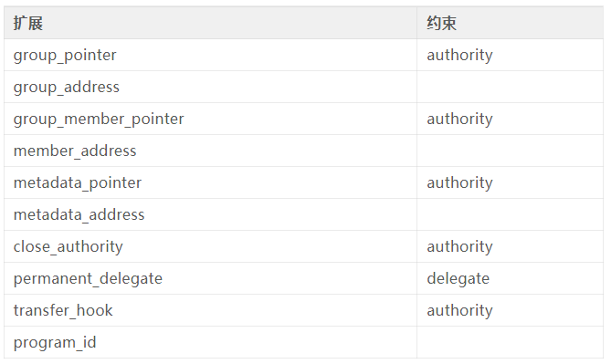Image resolution: width=611 pixels, height=364 pixels.
Task: Click authority next to group_pointer
Action: point(459,56)
